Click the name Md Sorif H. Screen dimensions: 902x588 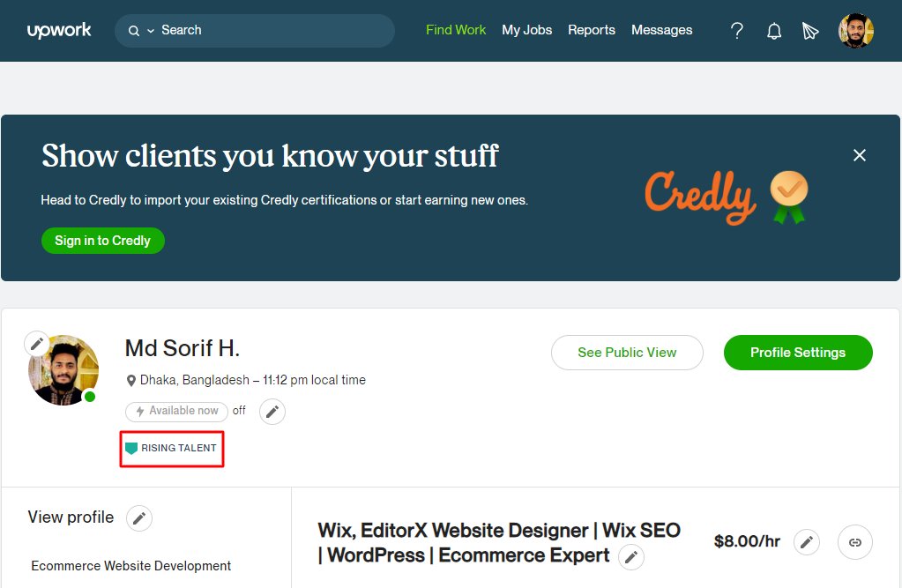click(183, 348)
